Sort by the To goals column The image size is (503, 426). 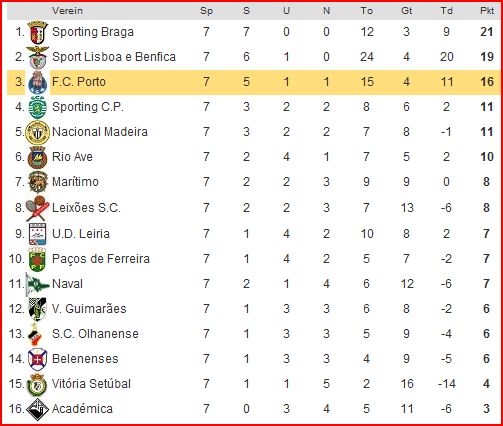[367, 11]
